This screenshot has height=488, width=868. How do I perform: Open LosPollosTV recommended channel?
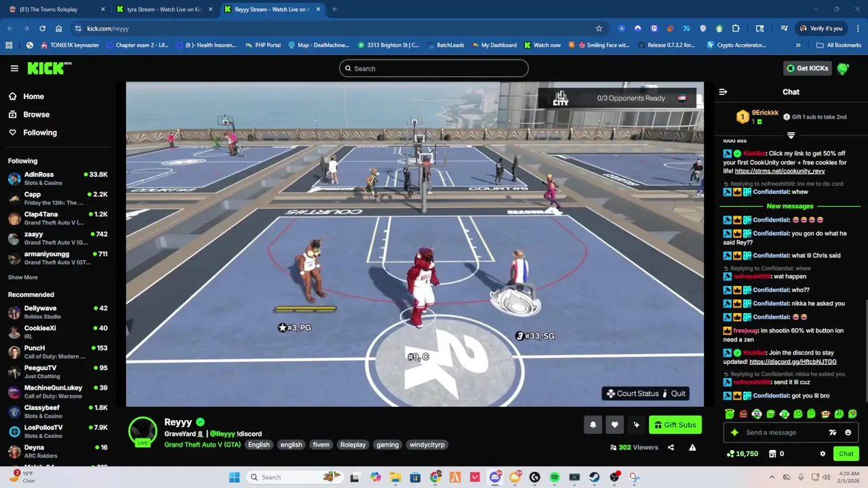(x=58, y=431)
